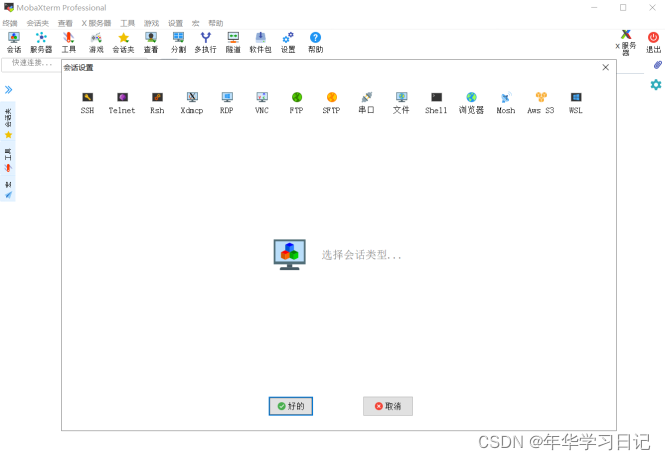Open the 工具 menu in menu bar
Viewport: 666px width, 460px height.
[127, 23]
